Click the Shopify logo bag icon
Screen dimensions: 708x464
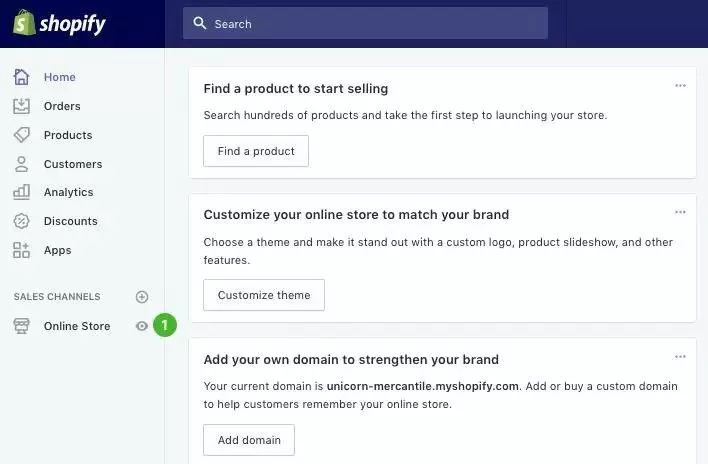(x=24, y=23)
